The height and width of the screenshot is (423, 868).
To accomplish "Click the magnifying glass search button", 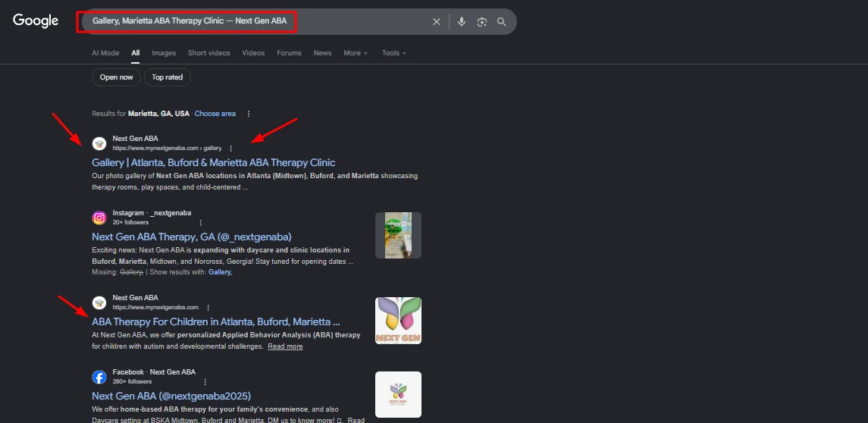I will 501,22.
